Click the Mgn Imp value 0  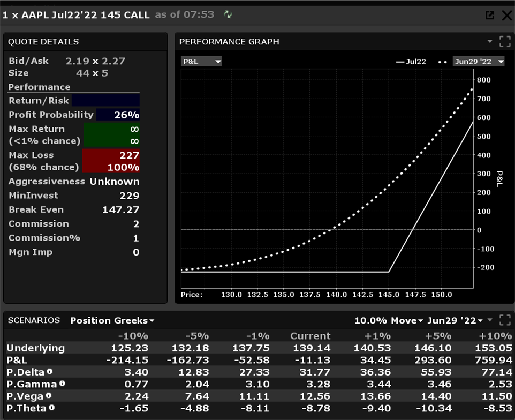(x=136, y=252)
